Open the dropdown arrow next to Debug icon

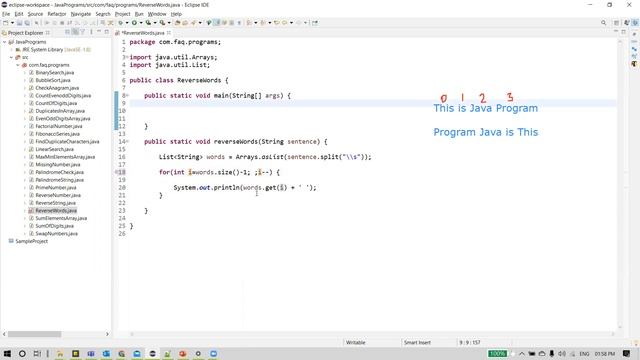coord(127,23)
